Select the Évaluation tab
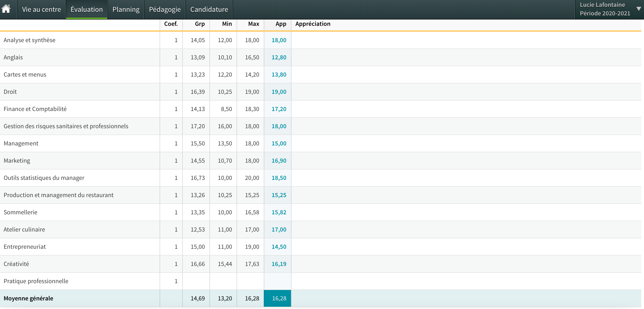 pos(87,10)
